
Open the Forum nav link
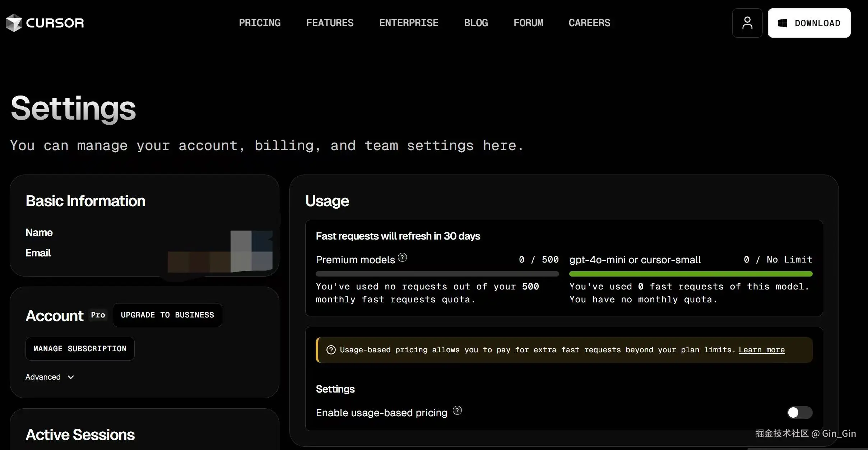(528, 23)
